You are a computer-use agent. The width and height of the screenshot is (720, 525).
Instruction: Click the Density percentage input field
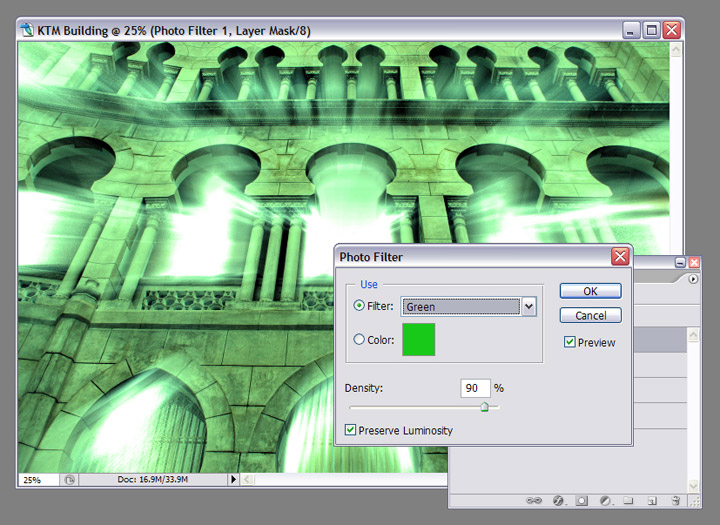tap(475, 387)
